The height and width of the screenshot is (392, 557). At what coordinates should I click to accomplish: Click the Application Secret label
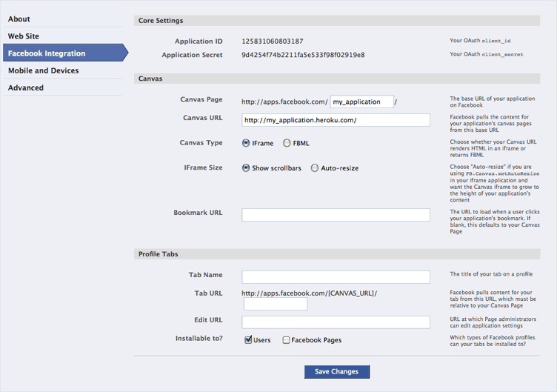(192, 55)
